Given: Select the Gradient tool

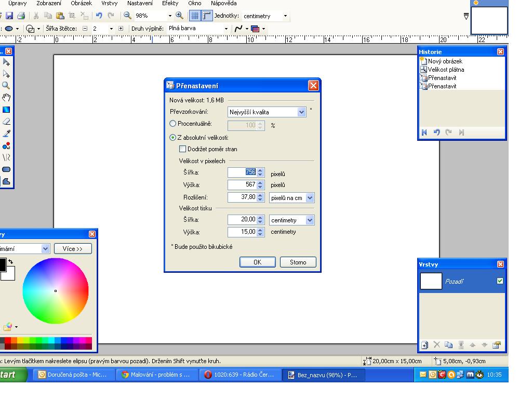Looking at the screenshot, I should point(6,110).
